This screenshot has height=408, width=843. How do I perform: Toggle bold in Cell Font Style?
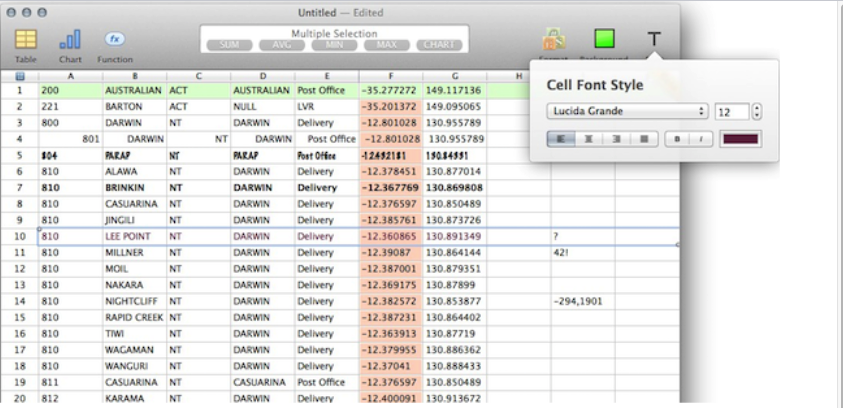(x=676, y=139)
